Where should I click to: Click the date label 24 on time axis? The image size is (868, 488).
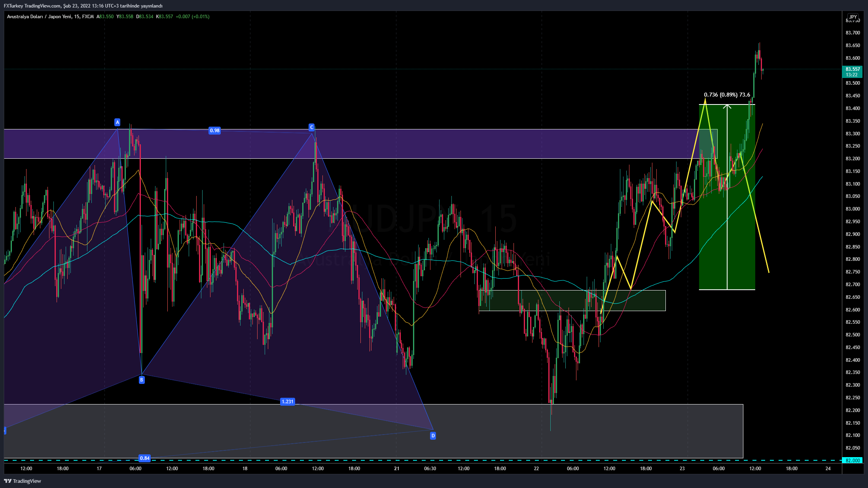tap(828, 469)
